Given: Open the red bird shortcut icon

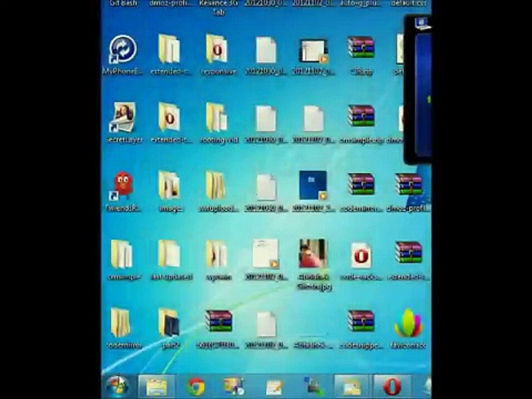Looking at the screenshot, I should 122,186.
